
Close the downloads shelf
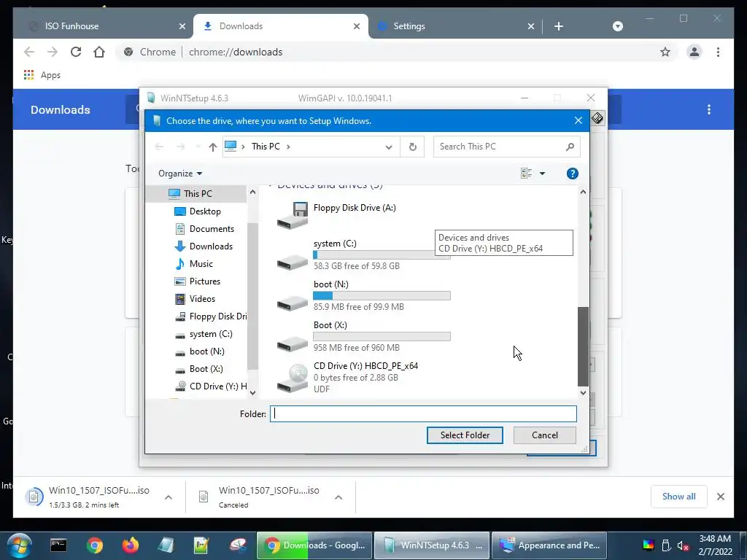pyautogui.click(x=720, y=497)
